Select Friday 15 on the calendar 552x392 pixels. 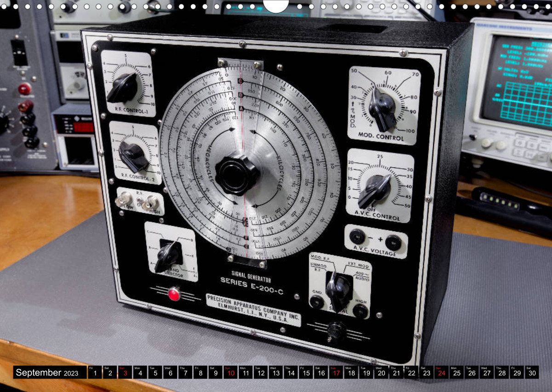[306, 373]
